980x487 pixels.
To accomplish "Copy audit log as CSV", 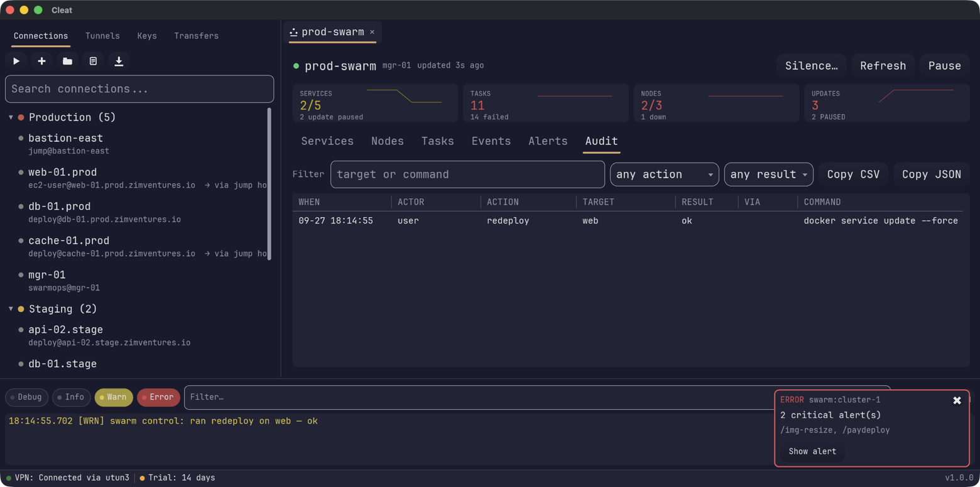I will tap(853, 174).
